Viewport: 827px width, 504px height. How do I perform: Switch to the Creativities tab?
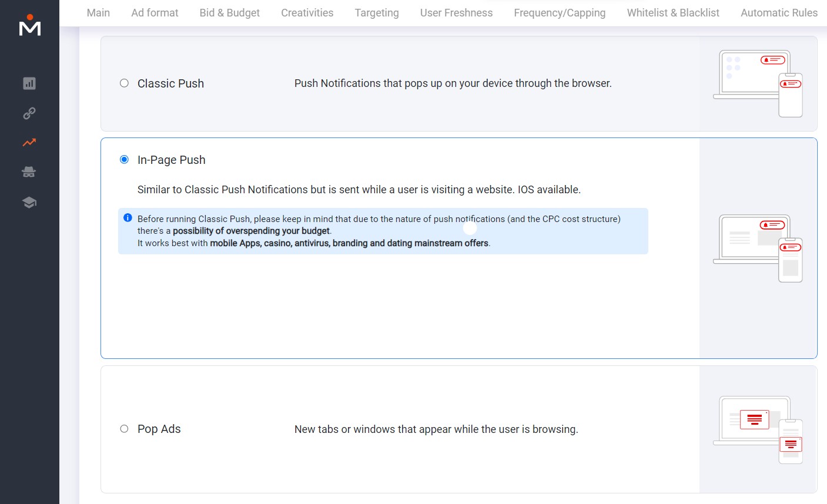(307, 12)
